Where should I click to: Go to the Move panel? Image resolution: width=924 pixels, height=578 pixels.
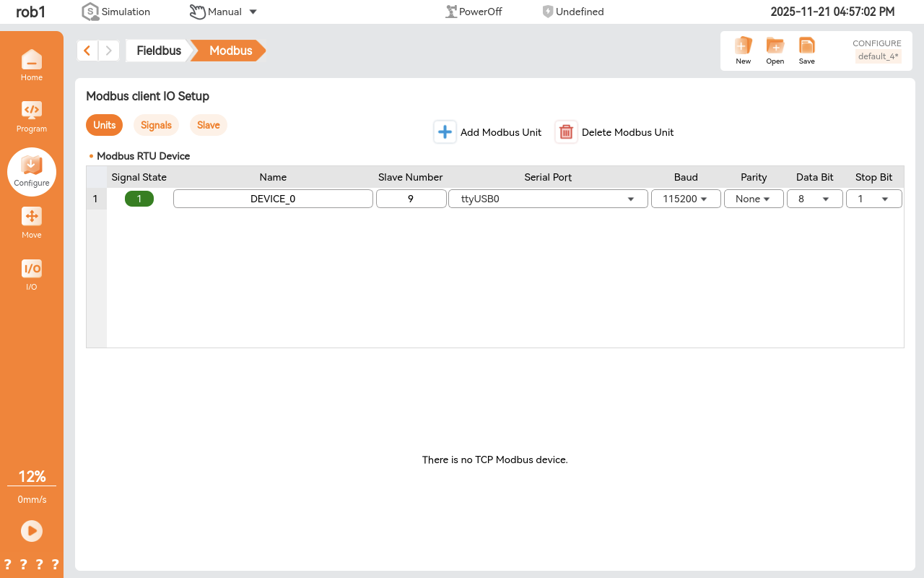point(31,222)
